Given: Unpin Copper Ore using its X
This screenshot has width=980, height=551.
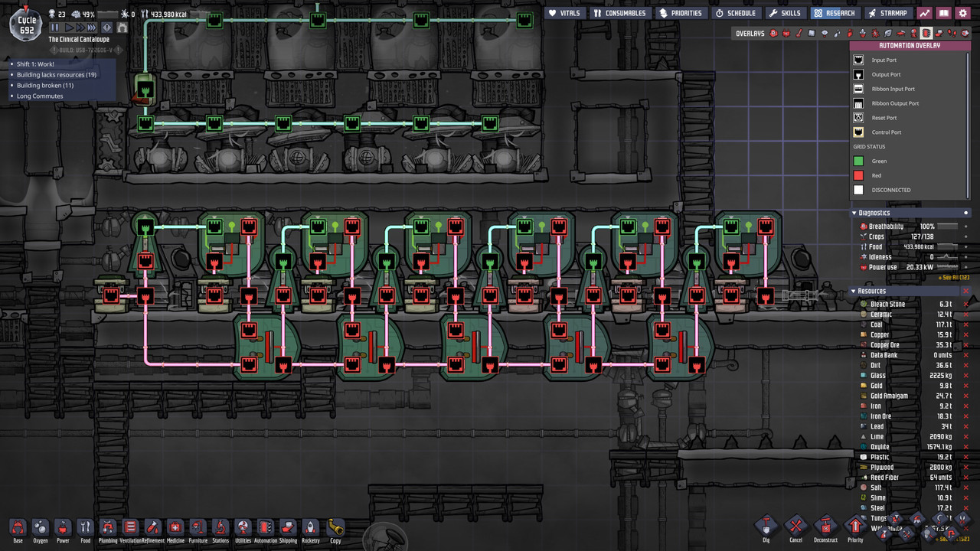Looking at the screenshot, I should point(966,345).
